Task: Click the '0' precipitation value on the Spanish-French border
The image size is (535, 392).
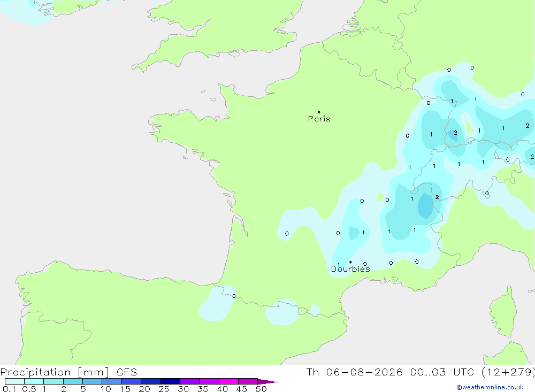Action: (234, 296)
